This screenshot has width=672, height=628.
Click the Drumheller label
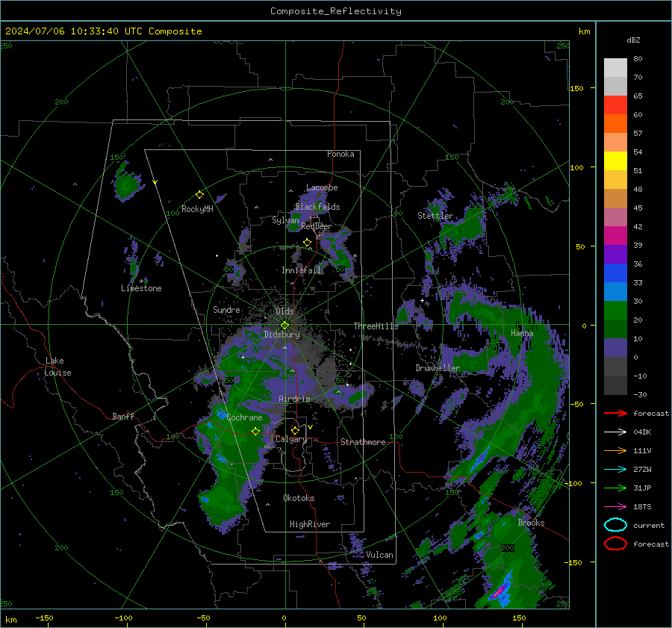coord(438,368)
